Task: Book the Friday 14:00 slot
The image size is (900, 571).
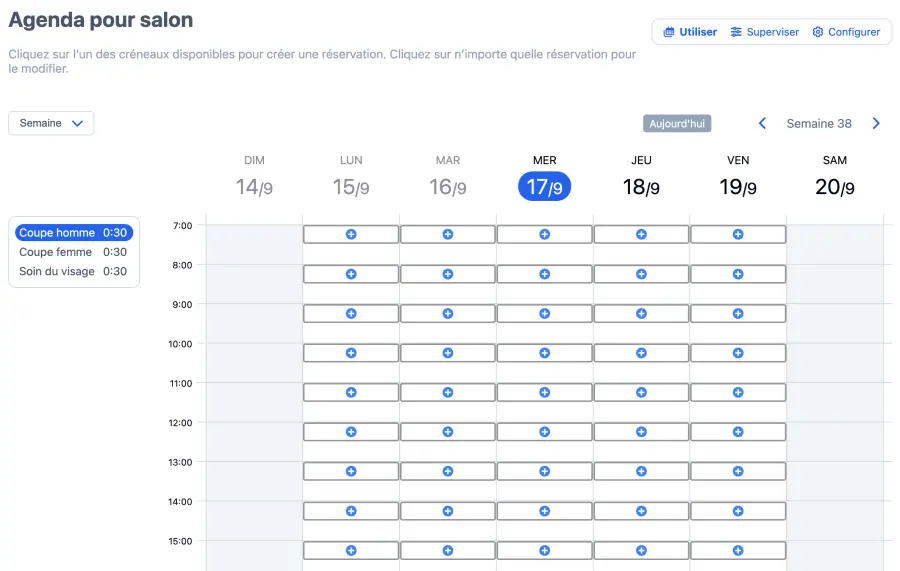Action: 738,511
